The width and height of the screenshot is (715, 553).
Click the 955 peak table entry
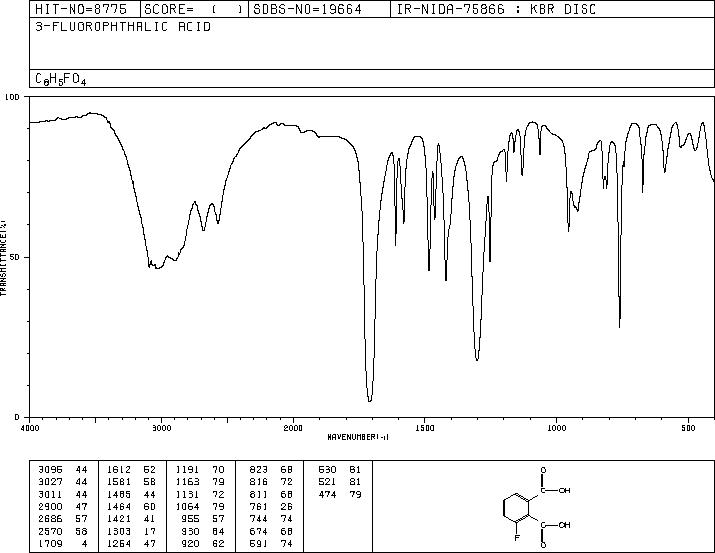203,519
